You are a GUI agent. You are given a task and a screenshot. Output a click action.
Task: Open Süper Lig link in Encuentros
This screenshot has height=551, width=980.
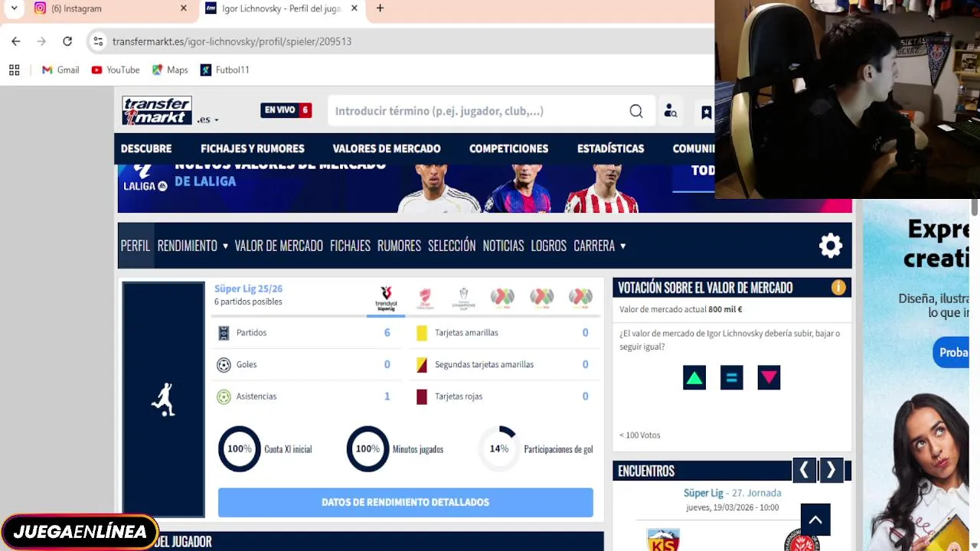[x=703, y=493]
